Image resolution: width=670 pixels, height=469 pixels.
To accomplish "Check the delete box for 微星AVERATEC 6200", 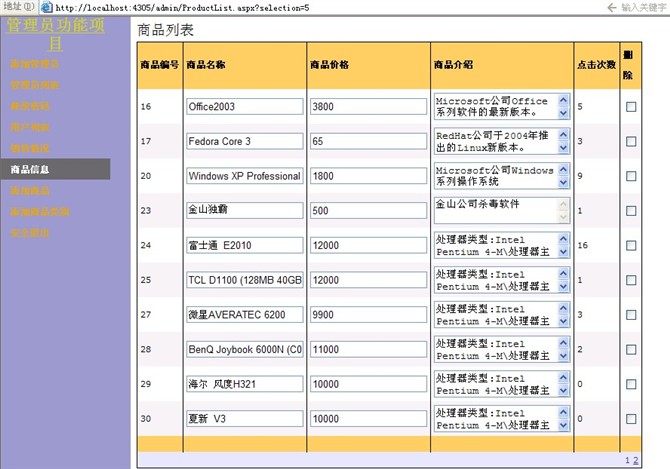I will pos(631,315).
